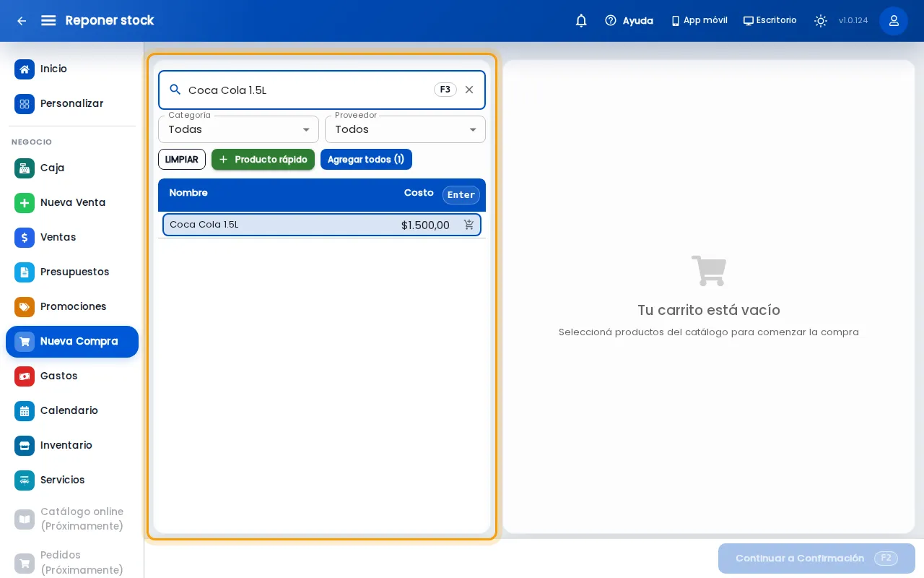Image resolution: width=924 pixels, height=578 pixels.
Task: Click the Costo column header
Action: 419,193
